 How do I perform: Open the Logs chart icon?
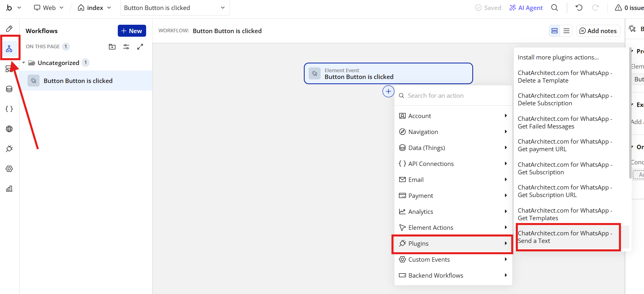(x=9, y=189)
